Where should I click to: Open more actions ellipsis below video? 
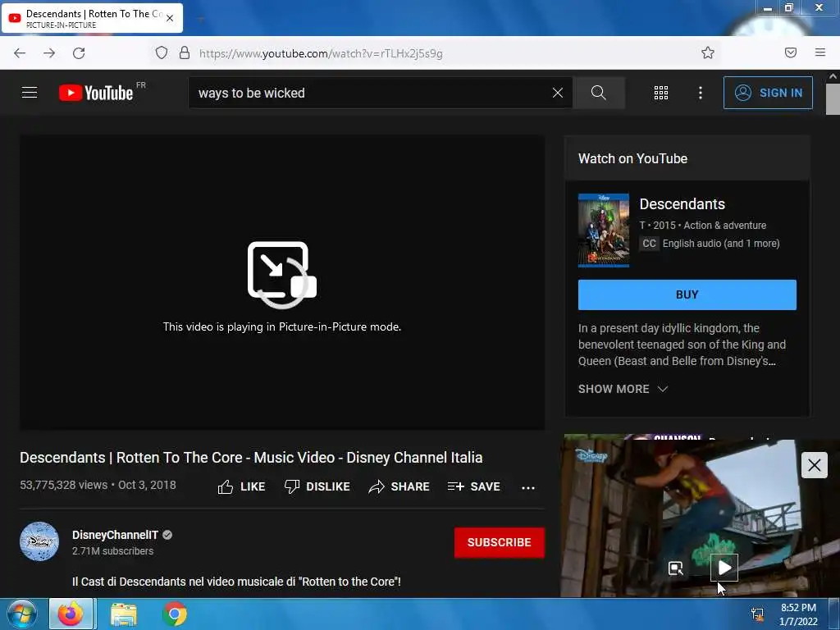coord(528,487)
